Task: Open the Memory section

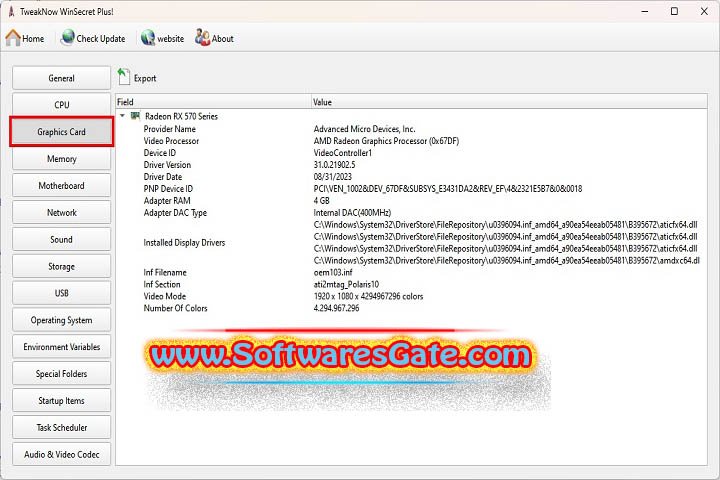Action: [61, 159]
